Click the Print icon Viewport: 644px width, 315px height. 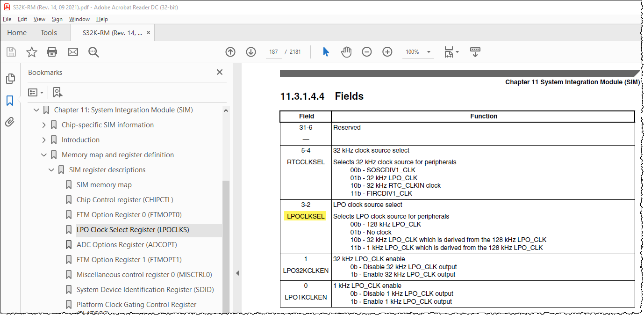pos(51,52)
